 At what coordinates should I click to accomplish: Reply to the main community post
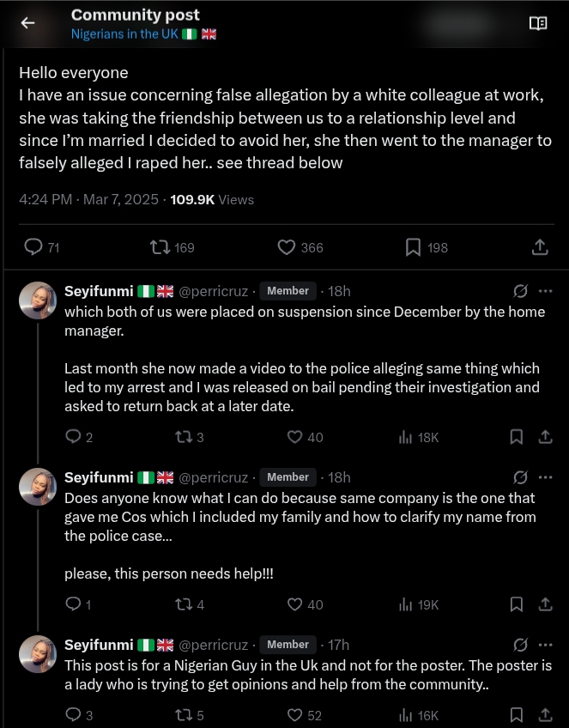33,247
